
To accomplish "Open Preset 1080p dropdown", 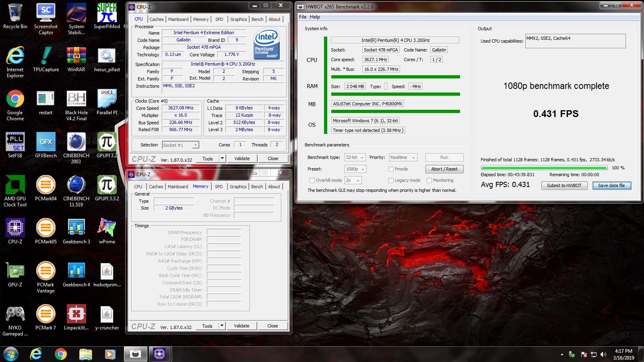I will coord(355,169).
